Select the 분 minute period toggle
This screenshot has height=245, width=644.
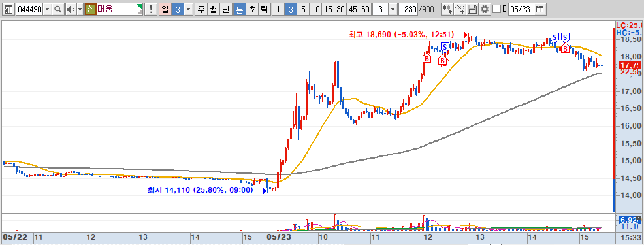coord(239,9)
